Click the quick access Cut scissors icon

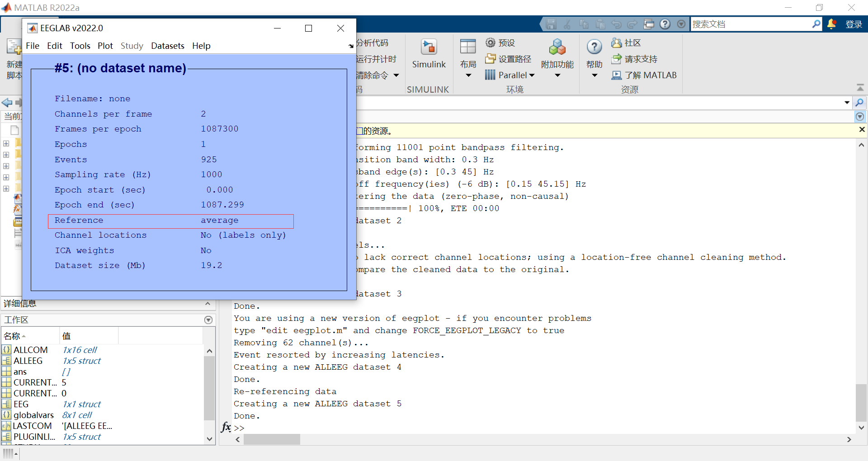(x=567, y=24)
